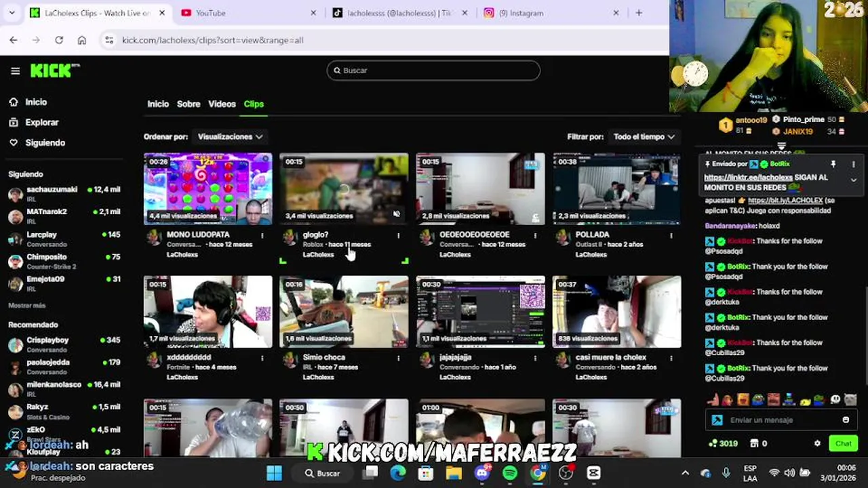The width and height of the screenshot is (868, 488).
Task: Open options for Simio choca clip
Action: click(x=399, y=358)
